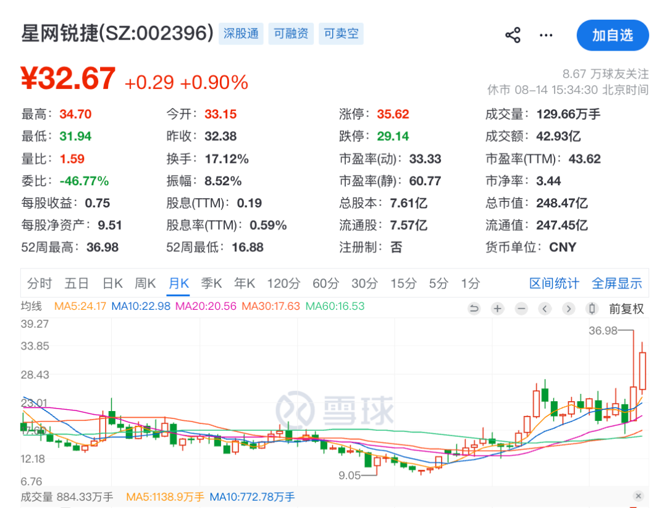Click the candlestick style icon
667x508 pixels.
[592, 308]
